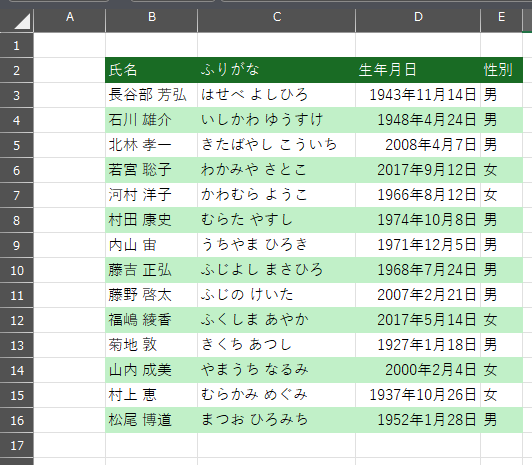The width and height of the screenshot is (532, 465).
Task: Select cell with 若宮 聡子
Action: [151, 170]
